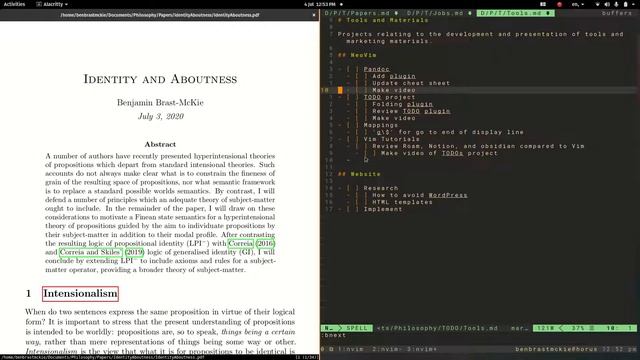The width and height of the screenshot is (640, 360).
Task: Click 'g\$ for go to end of display line'
Action: tap(448, 132)
